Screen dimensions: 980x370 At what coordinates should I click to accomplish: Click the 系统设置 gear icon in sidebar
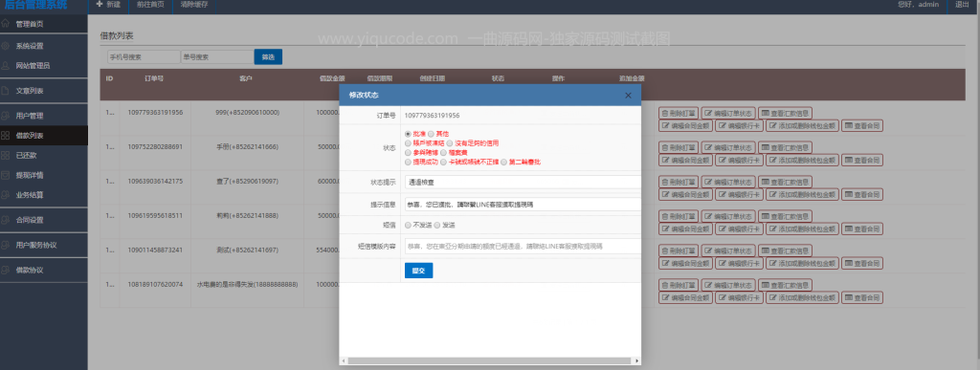pos(6,46)
